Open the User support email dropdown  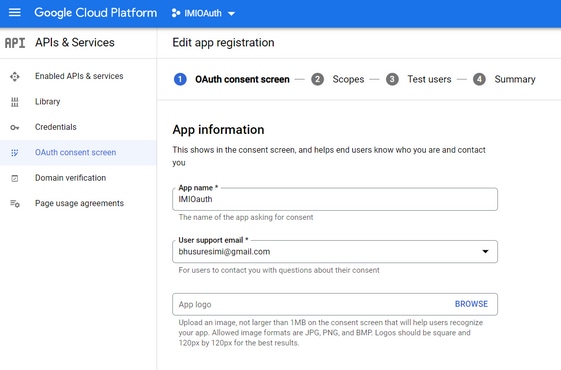tap(335, 252)
